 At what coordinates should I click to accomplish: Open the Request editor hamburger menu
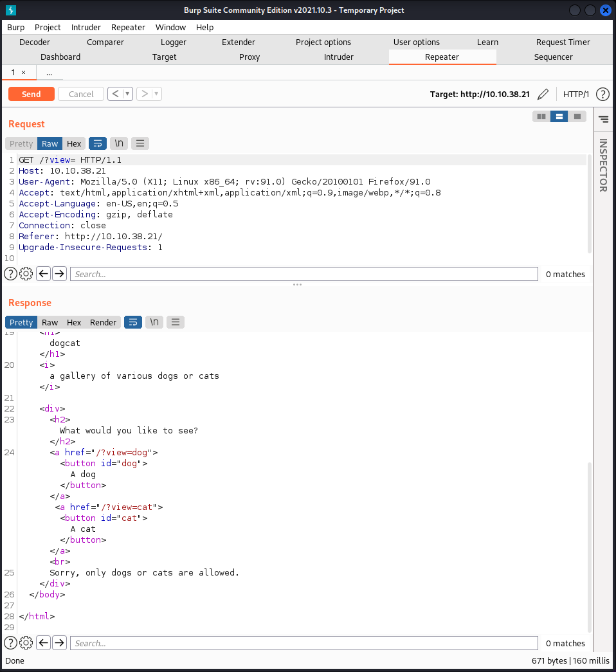tap(140, 143)
